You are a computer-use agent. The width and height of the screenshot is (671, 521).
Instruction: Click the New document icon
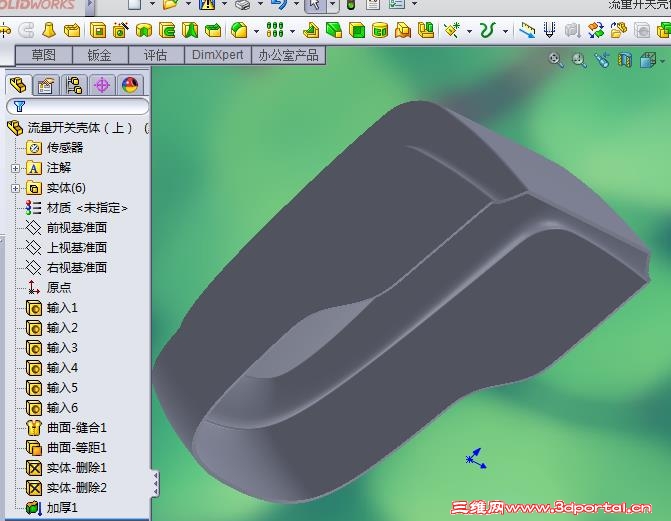point(135,5)
